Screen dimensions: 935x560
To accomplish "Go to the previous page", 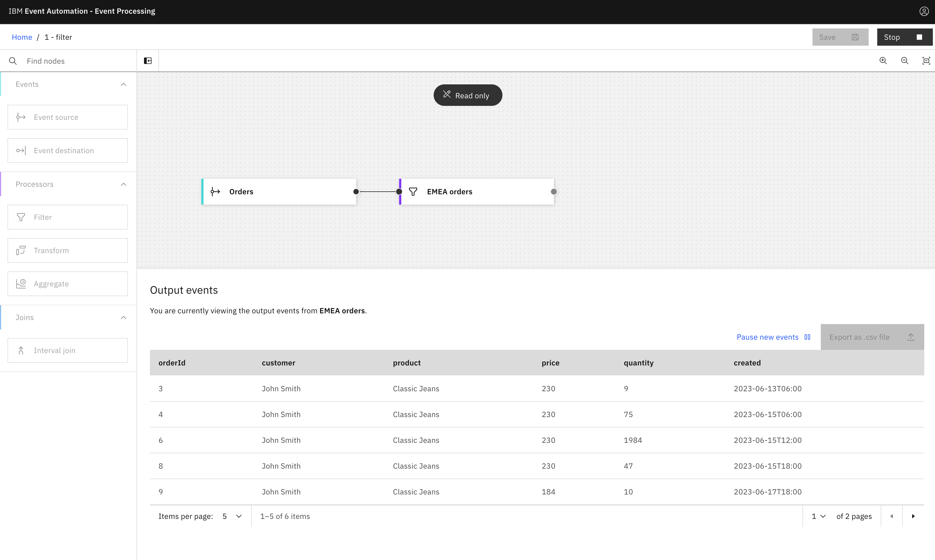I will pyautogui.click(x=891, y=516).
